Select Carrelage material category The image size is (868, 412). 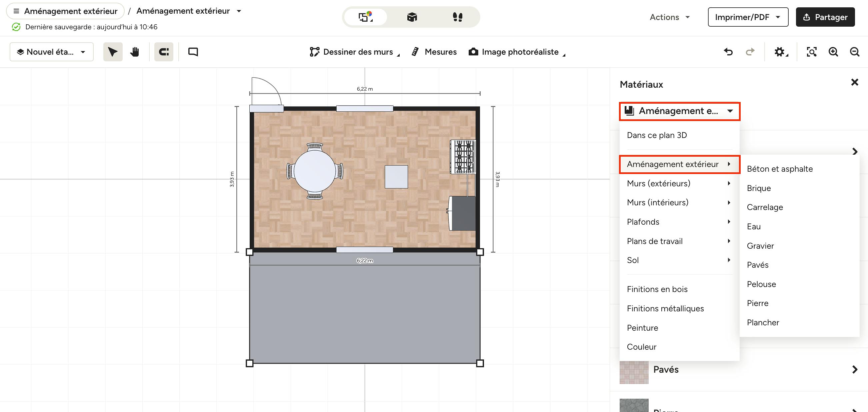tap(799, 207)
